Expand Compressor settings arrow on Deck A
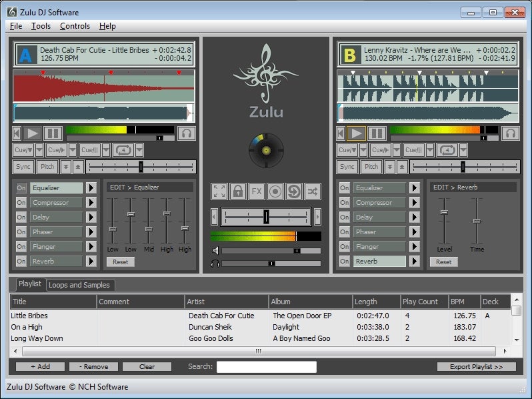 91,203
